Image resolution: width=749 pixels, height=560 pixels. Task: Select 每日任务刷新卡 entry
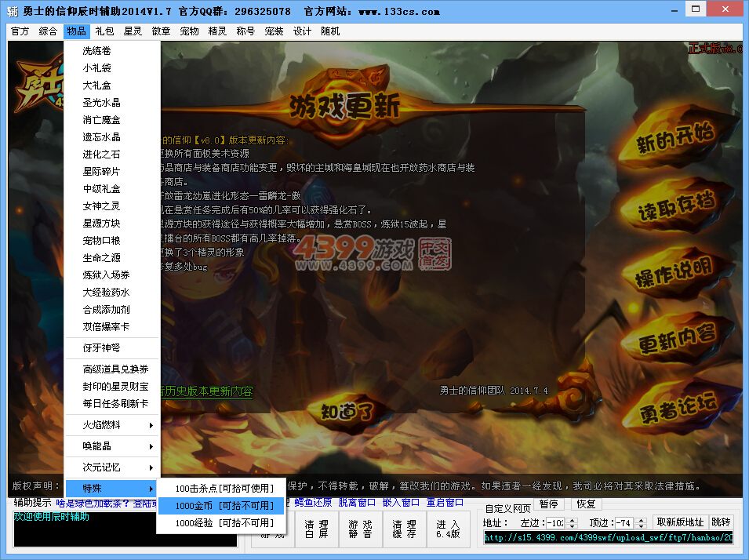pyautogui.click(x=112, y=403)
